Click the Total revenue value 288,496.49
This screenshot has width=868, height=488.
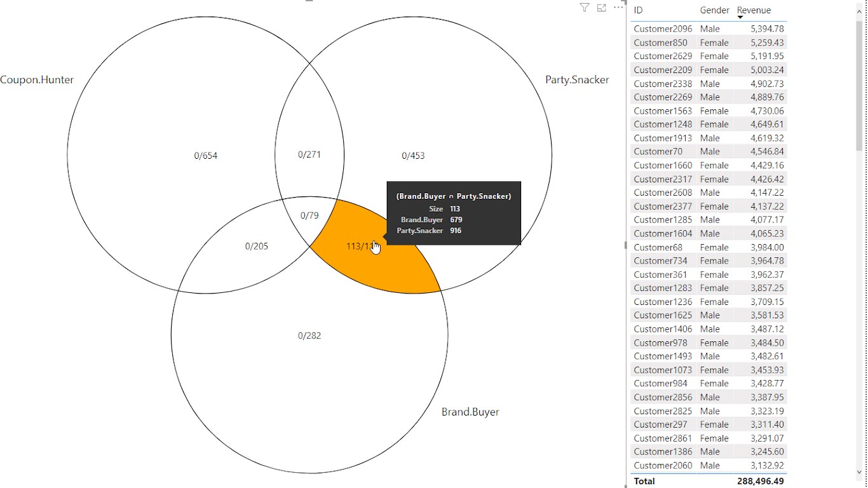pyautogui.click(x=760, y=481)
